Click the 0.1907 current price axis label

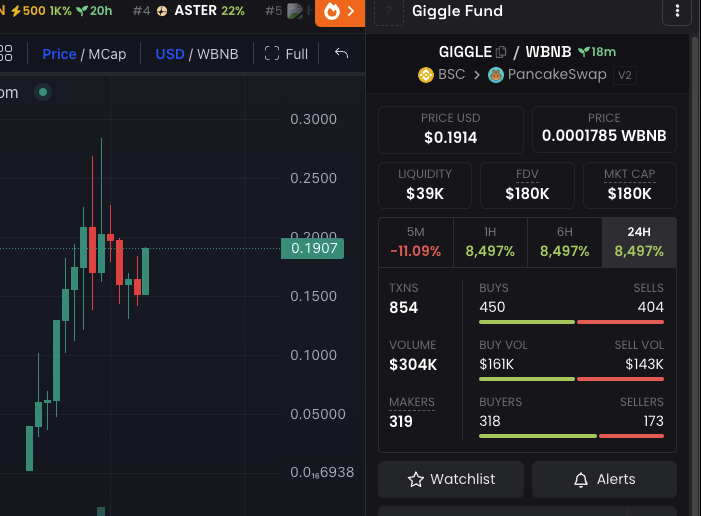(x=312, y=248)
